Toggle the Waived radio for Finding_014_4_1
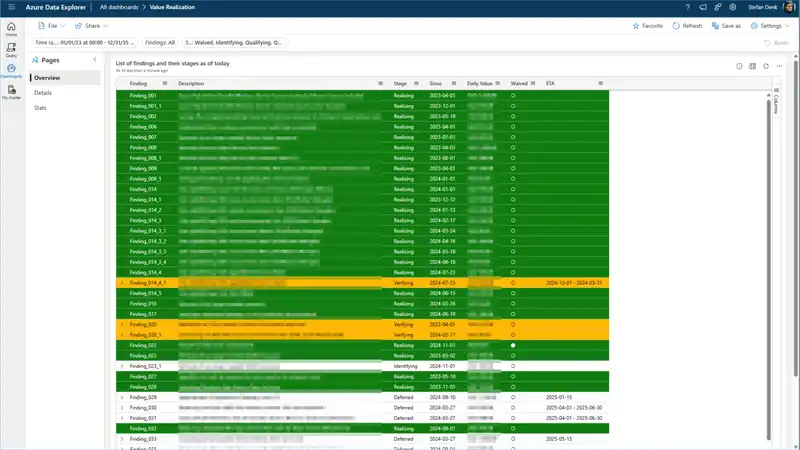Image resolution: width=800 pixels, height=450 pixels. (513, 283)
